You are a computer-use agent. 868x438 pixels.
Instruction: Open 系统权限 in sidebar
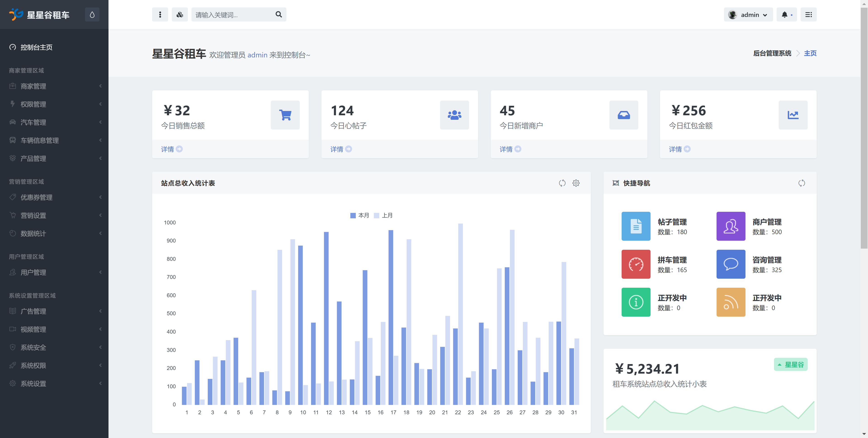coord(54,365)
